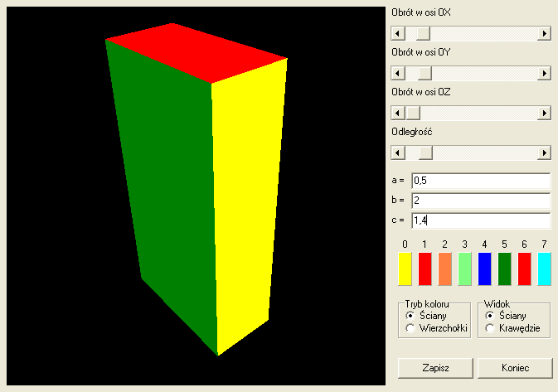Click right arrow of Obrót w osi OZ slider
This screenshot has height=392, width=558.
pyautogui.click(x=545, y=113)
